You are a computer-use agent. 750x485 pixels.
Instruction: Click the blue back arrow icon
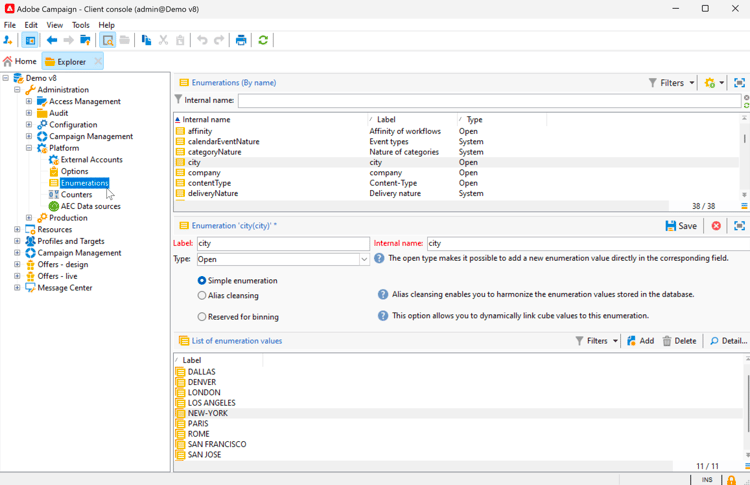click(x=52, y=40)
